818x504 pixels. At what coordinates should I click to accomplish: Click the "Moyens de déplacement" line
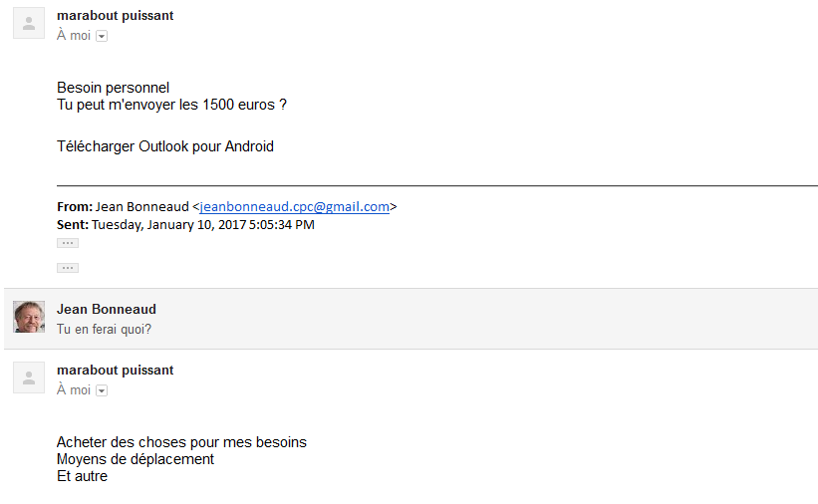pos(136,459)
